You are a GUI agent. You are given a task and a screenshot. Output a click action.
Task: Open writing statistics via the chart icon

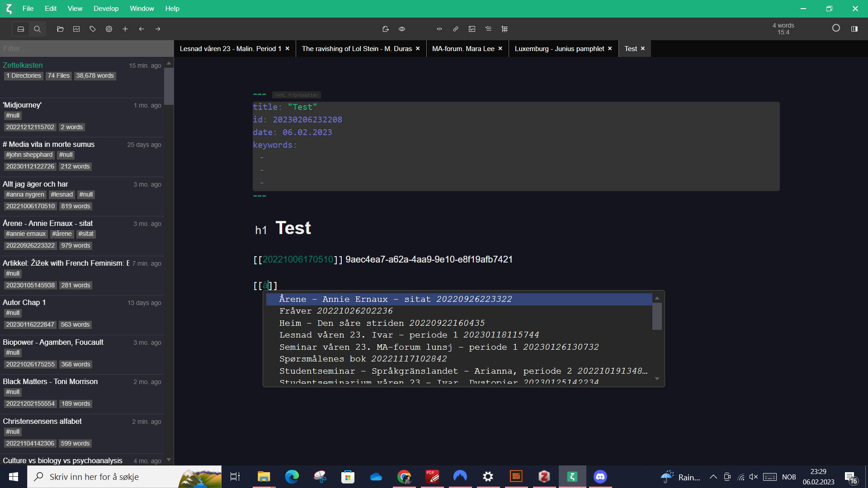(x=76, y=28)
